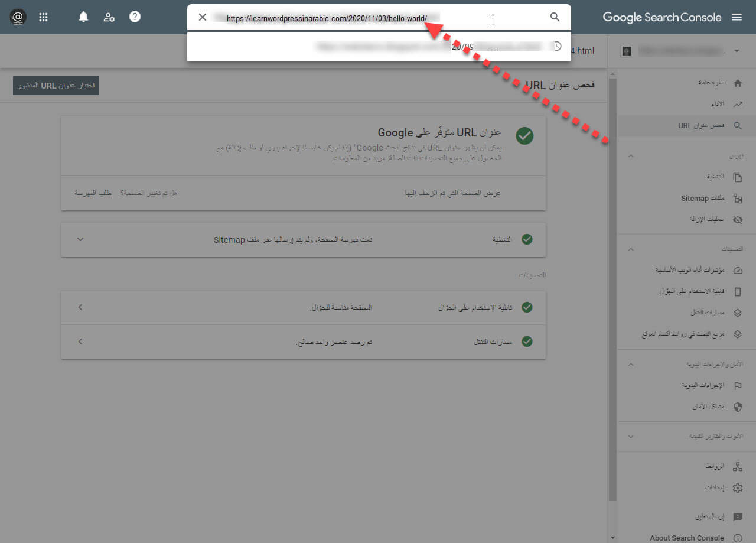Expand الأدوات والتقارير القديمة section chevron
This screenshot has height=543, width=756.
(631, 437)
